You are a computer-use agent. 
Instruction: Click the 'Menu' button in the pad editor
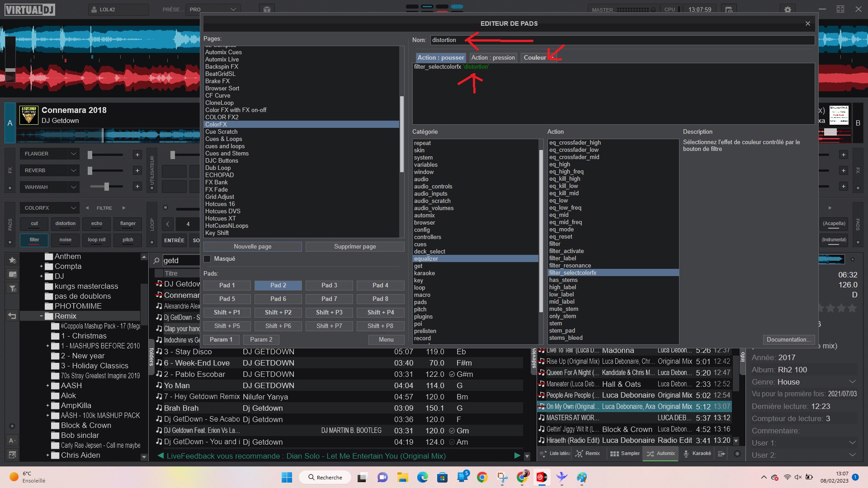[386, 340]
